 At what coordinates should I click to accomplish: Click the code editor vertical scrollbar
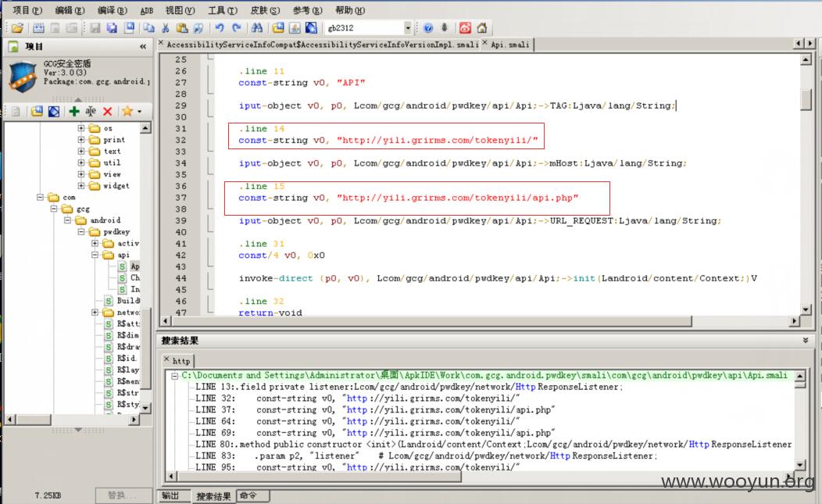(806, 100)
